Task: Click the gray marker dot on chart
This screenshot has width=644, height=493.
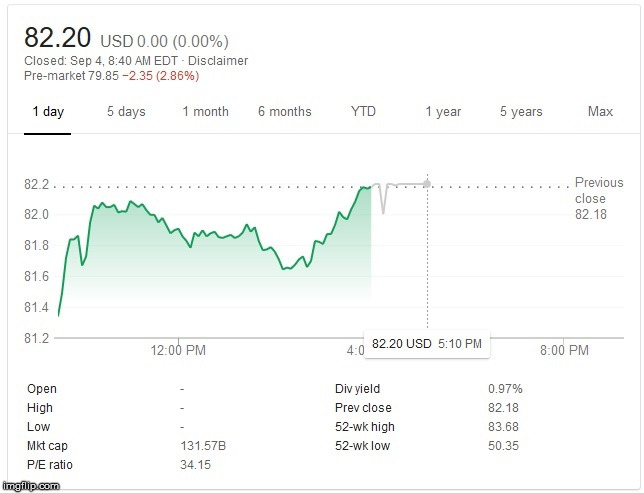Action: [x=428, y=183]
